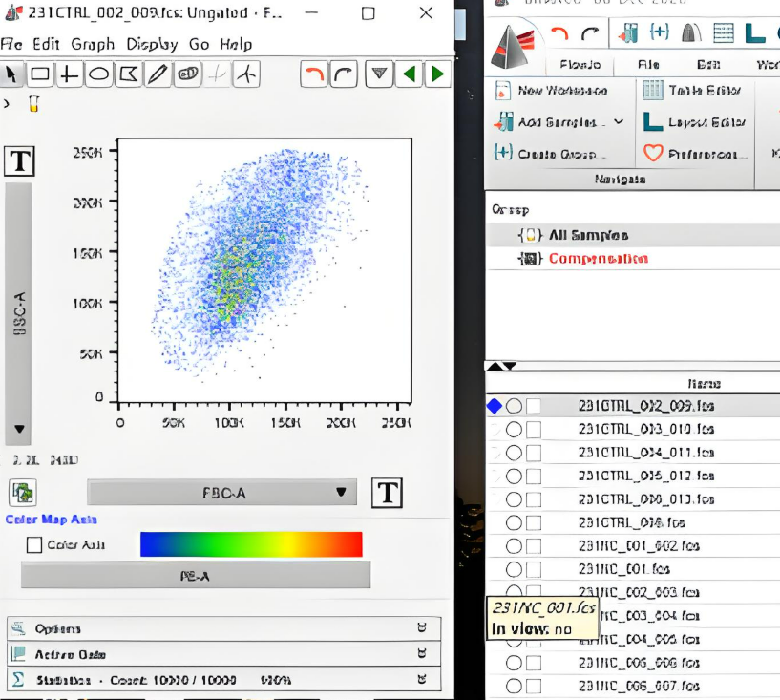
Task: Click New Workspace in the ribbon
Action: click(x=552, y=91)
